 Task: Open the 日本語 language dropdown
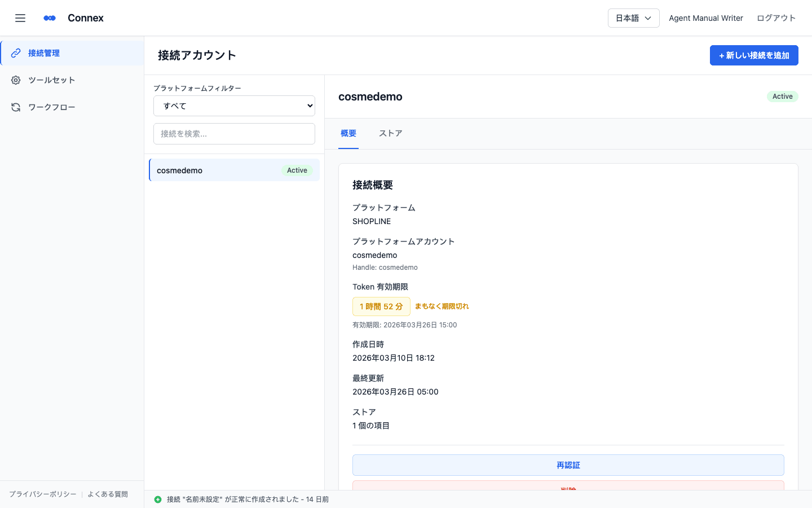click(x=633, y=18)
